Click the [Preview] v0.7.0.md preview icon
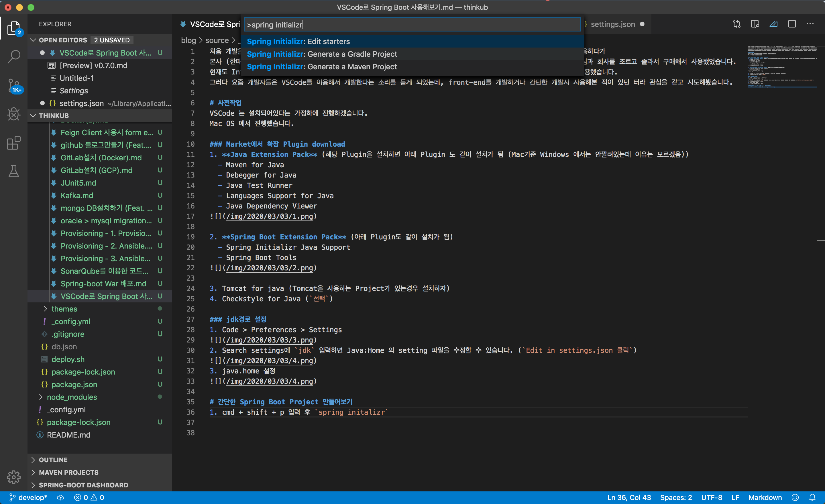The width and height of the screenshot is (825, 504). tap(51, 65)
